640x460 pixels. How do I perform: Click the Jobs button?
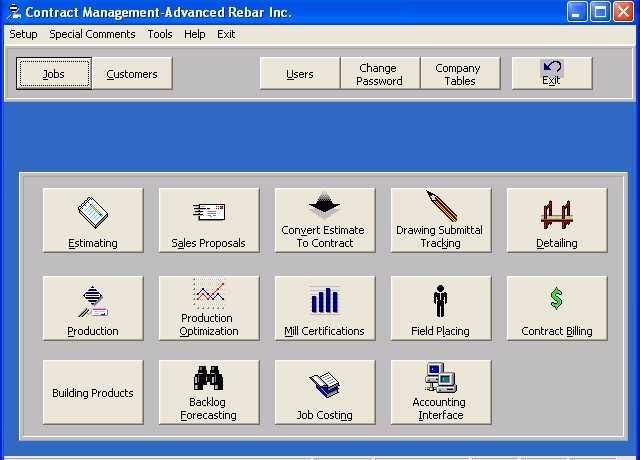(54, 73)
